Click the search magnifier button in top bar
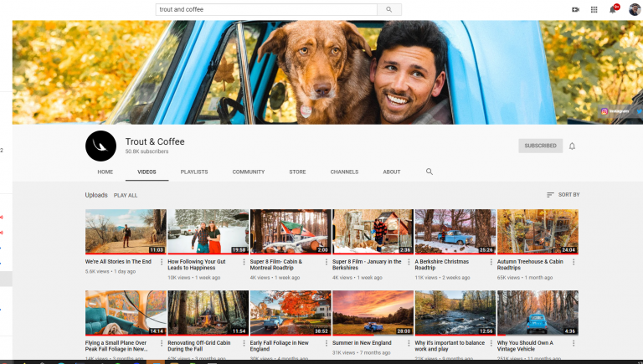 click(389, 9)
